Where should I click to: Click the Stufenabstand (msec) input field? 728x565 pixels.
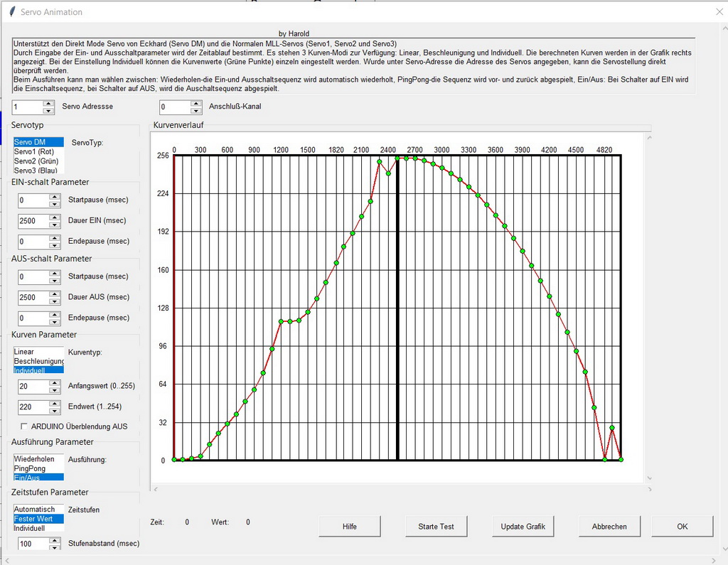[x=31, y=544]
